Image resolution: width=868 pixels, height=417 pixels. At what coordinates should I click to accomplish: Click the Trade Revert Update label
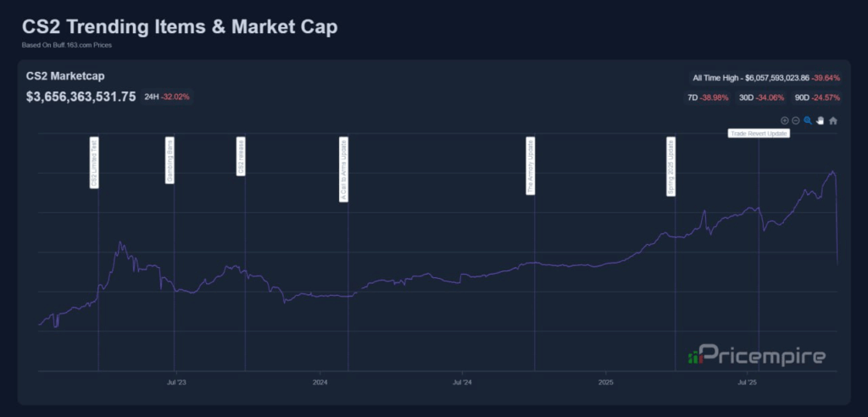(x=759, y=134)
